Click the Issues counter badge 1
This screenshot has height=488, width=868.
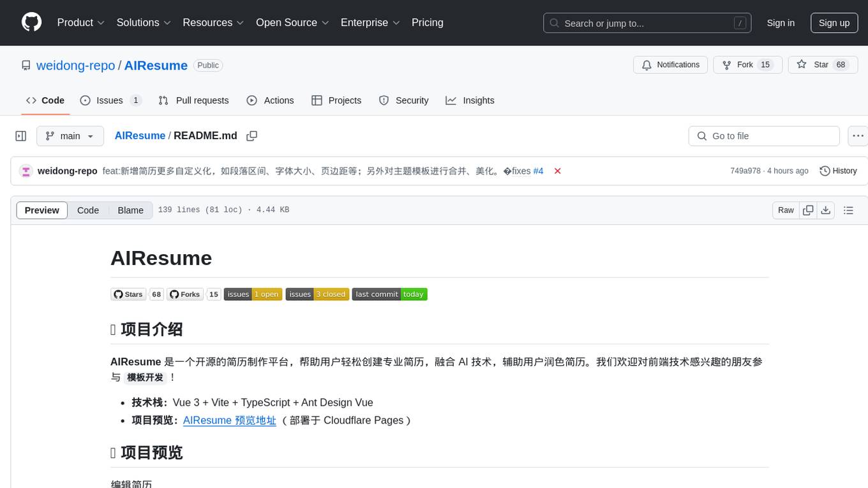[135, 100]
